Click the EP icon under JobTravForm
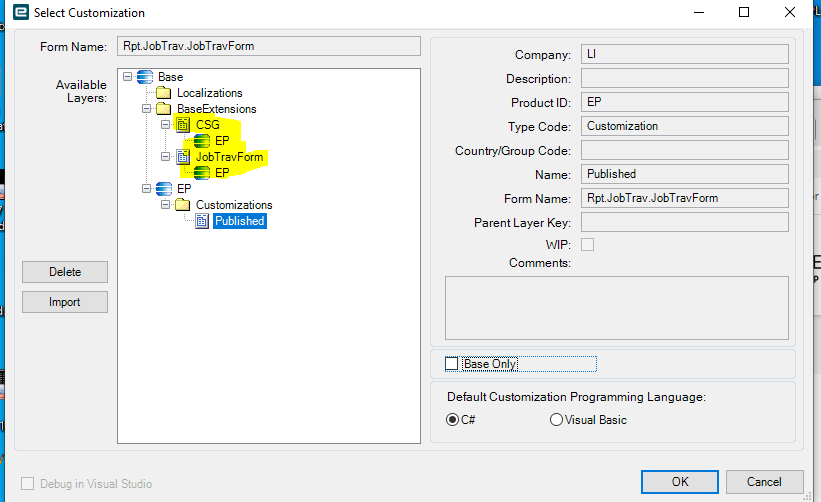This screenshot has height=502, width=821. pyautogui.click(x=202, y=173)
